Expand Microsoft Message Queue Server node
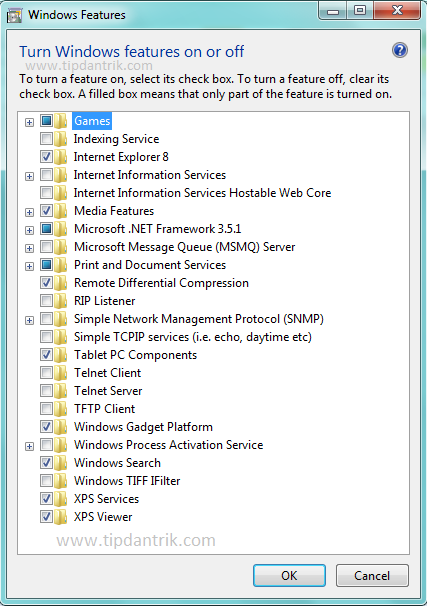Image resolution: width=427 pixels, height=606 pixels. pos(29,249)
